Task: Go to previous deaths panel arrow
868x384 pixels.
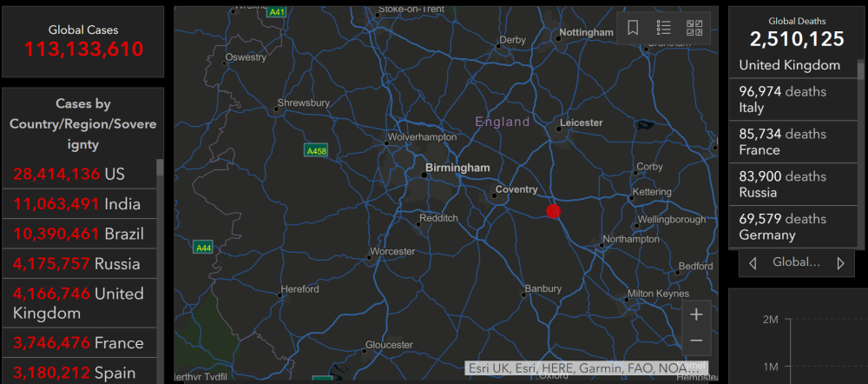Action: 753,262
